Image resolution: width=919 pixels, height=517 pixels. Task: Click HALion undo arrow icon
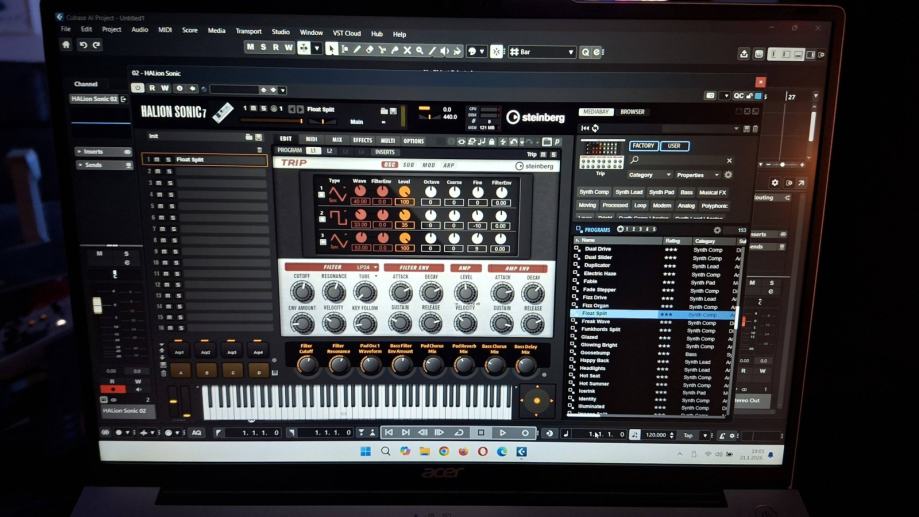point(513,141)
